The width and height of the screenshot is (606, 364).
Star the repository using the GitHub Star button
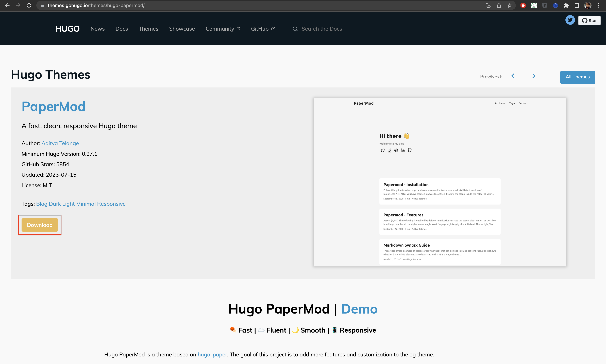pyautogui.click(x=589, y=20)
